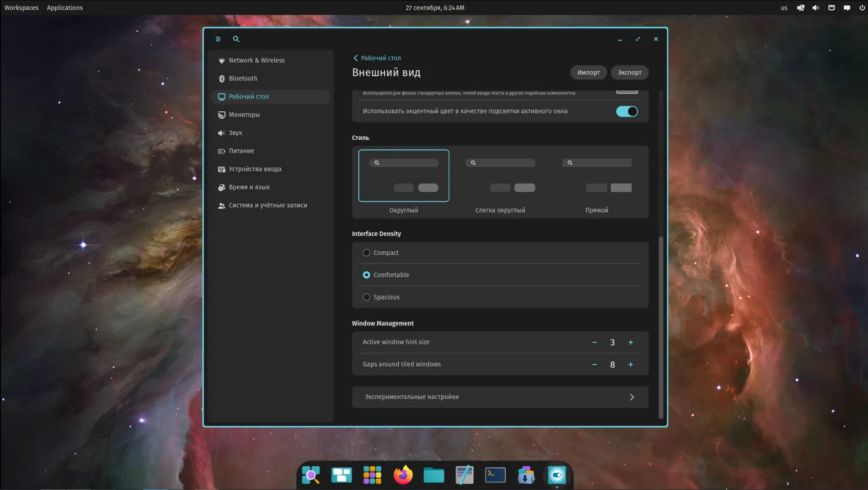The width and height of the screenshot is (868, 490).
Task: Open the Files folder in the dock
Action: pos(433,475)
